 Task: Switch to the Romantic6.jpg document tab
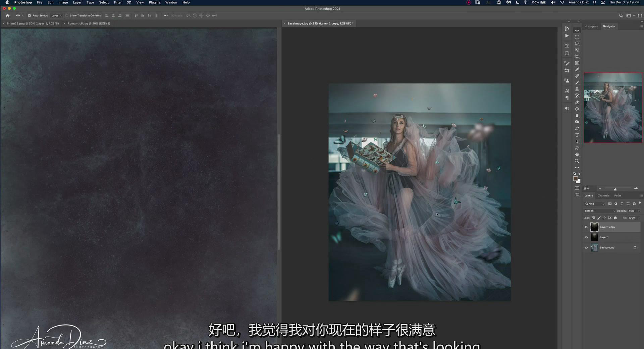89,23
